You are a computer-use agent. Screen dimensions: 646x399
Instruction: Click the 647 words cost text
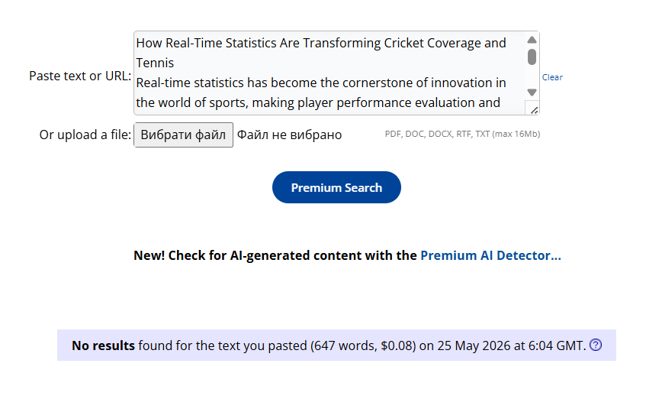pyautogui.click(x=363, y=345)
